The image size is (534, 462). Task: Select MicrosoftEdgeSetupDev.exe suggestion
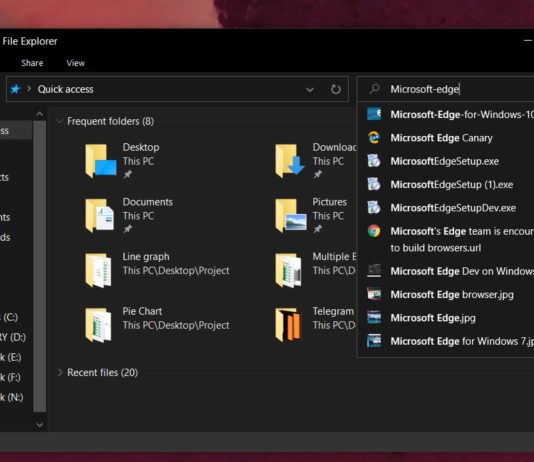point(446,208)
